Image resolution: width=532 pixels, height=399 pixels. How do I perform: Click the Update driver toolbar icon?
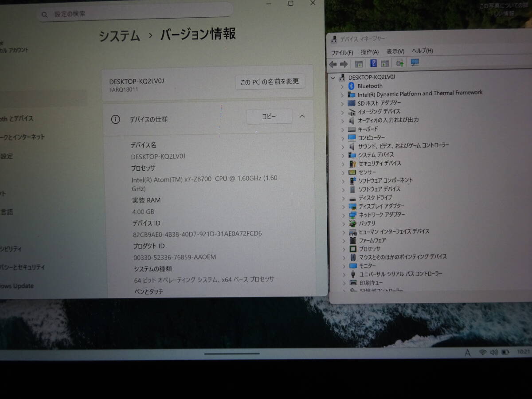[x=399, y=63]
